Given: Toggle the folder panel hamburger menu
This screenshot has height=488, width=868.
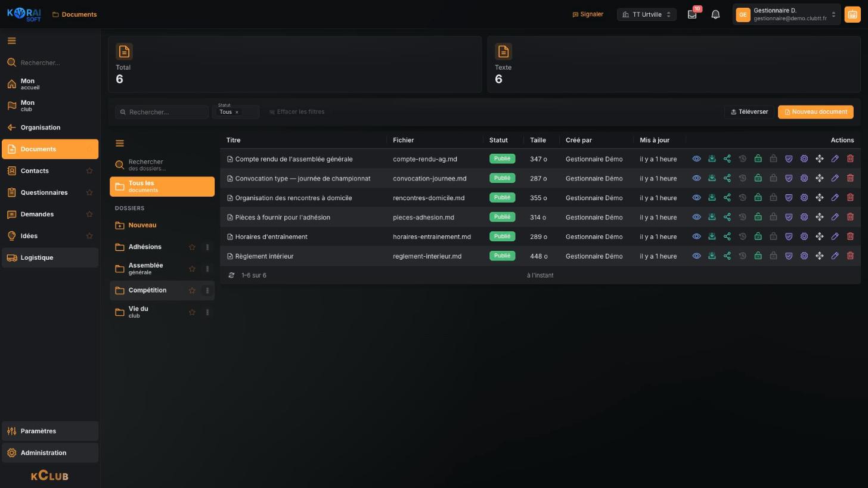Looking at the screenshot, I should (x=120, y=143).
